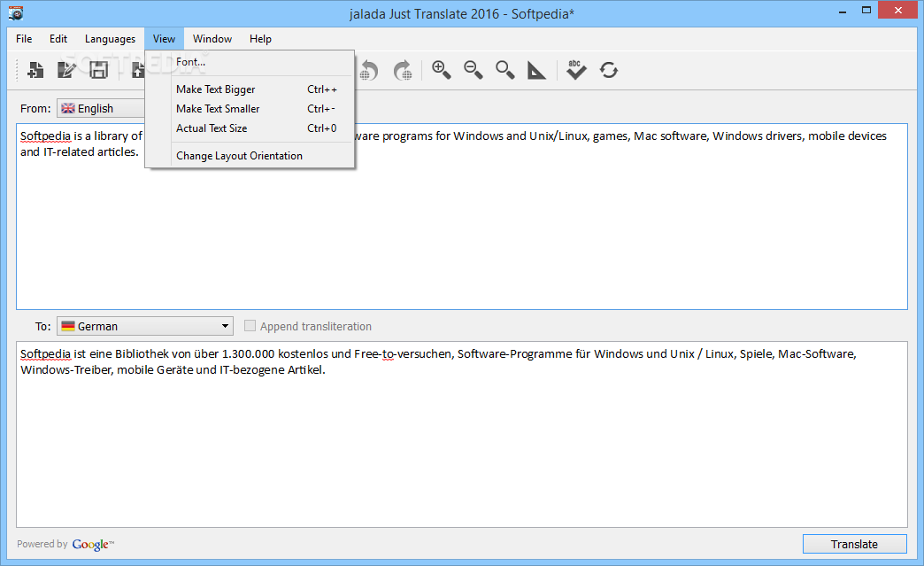Maximize the Just Translate window
Image resolution: width=924 pixels, height=566 pixels.
pyautogui.click(x=866, y=11)
